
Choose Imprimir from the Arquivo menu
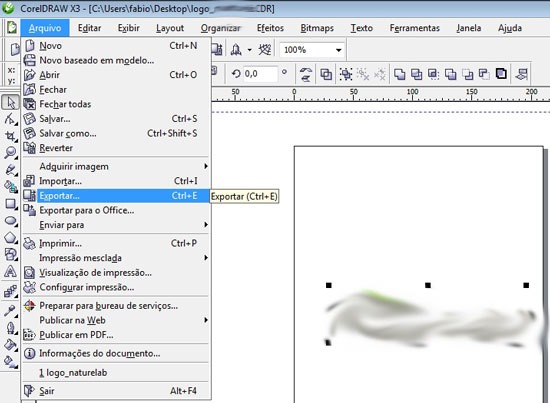[116, 243]
